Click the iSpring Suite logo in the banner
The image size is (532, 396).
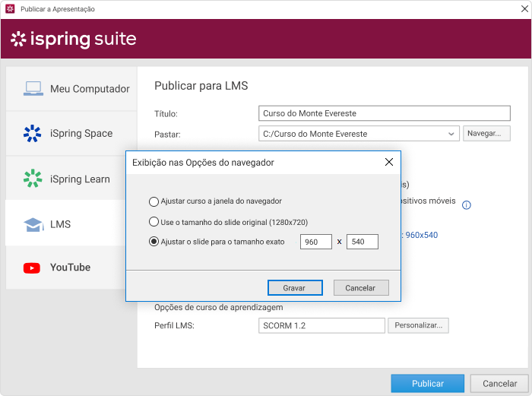(73, 39)
